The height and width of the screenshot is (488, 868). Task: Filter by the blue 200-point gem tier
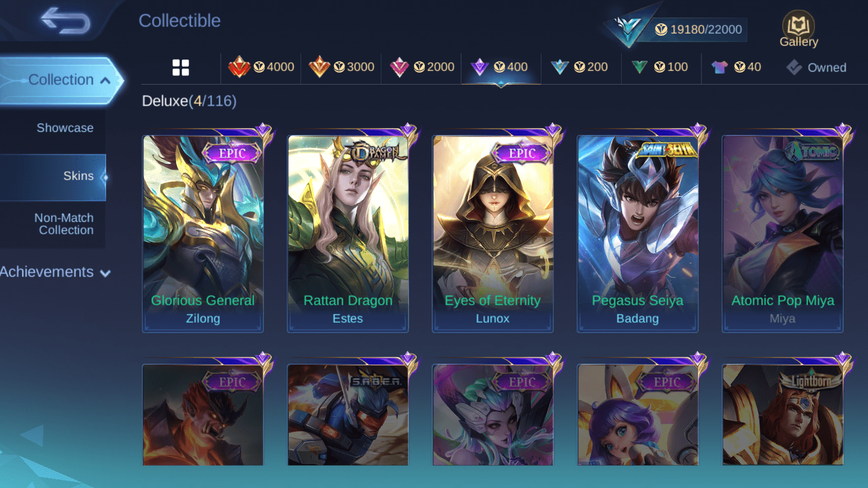[579, 67]
